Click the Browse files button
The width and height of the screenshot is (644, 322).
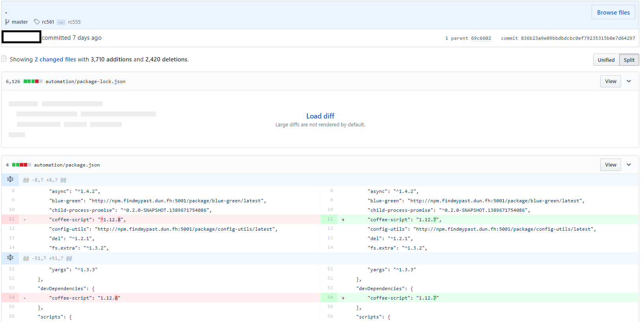(x=613, y=12)
